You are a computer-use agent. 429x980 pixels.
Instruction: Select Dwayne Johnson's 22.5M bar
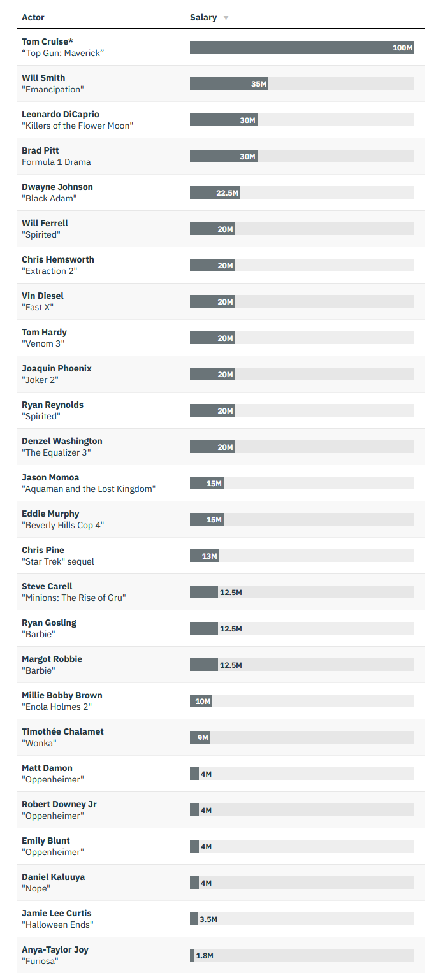tap(215, 192)
